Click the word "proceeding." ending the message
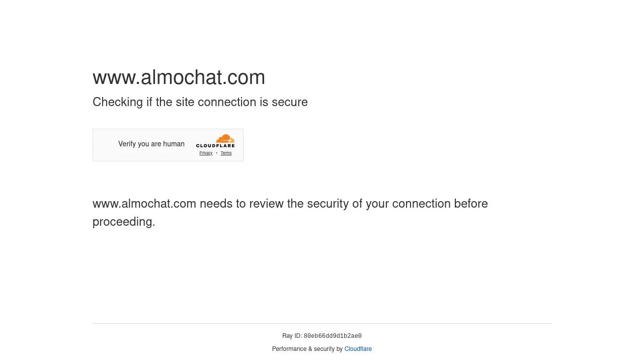Viewport: 644px width, 362px height. (x=124, y=222)
